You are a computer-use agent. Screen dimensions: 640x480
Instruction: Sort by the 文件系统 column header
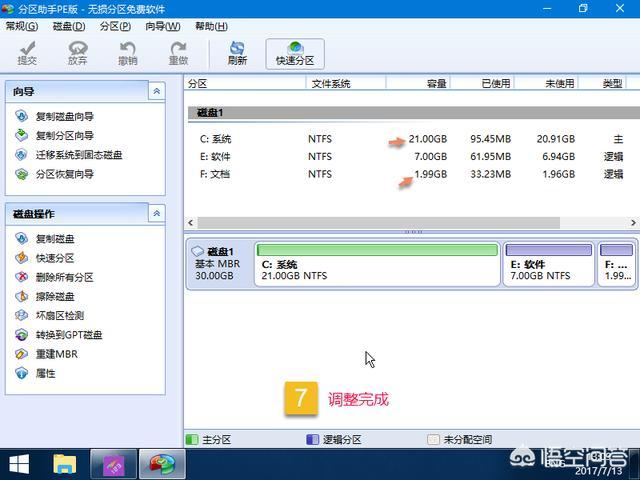point(346,84)
